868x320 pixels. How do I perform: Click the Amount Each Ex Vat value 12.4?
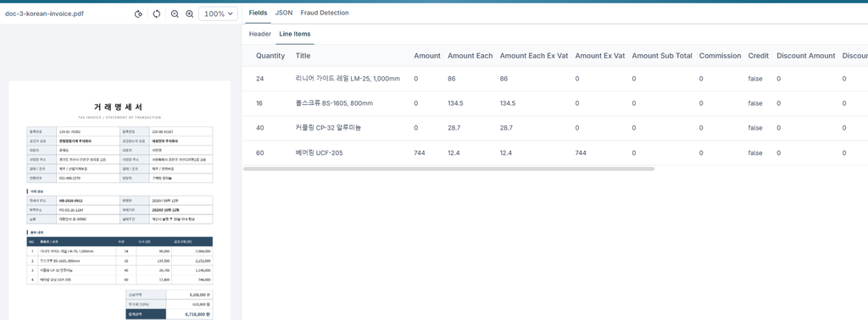coord(506,153)
